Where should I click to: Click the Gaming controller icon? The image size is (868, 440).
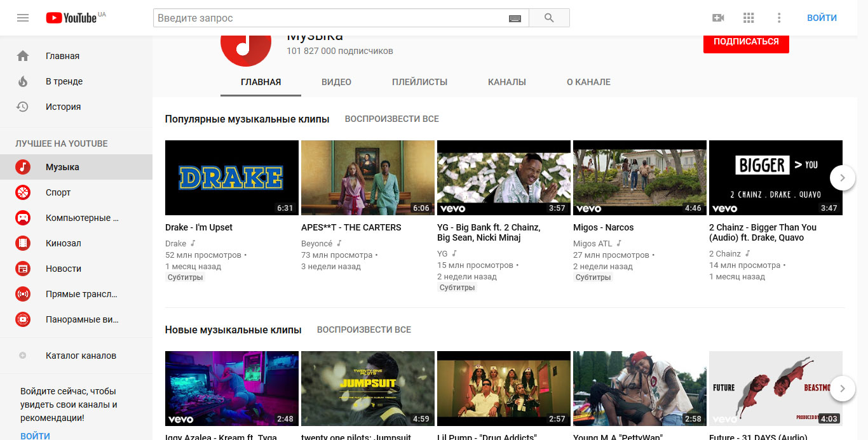23,218
